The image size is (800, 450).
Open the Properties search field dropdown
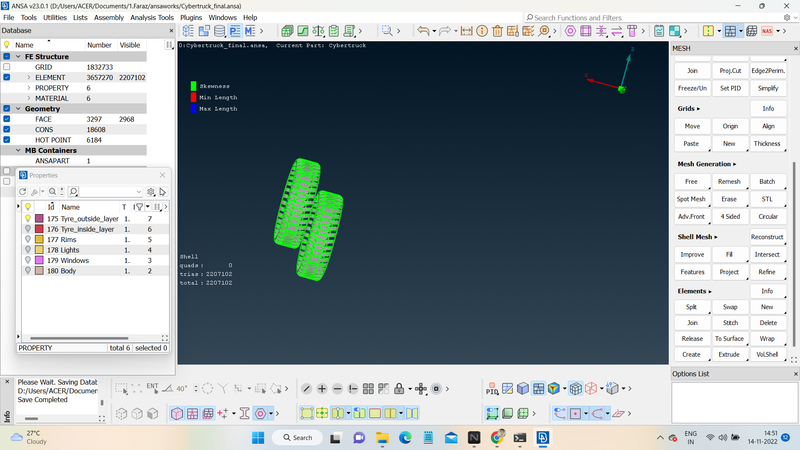[138, 192]
